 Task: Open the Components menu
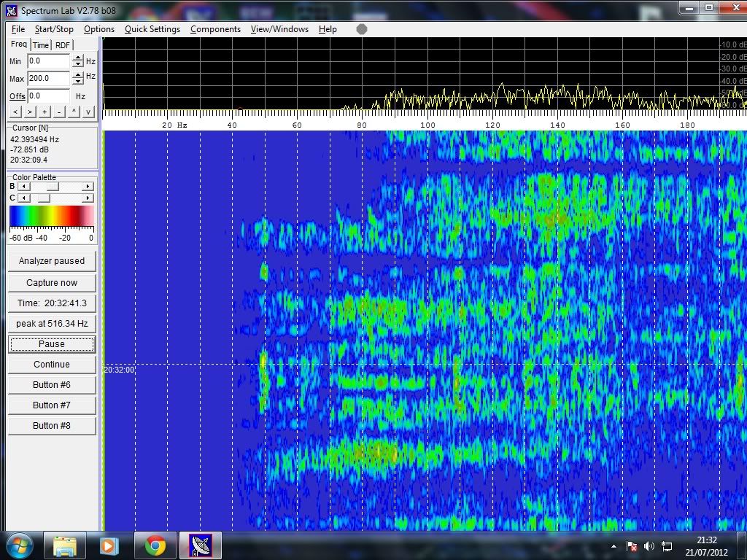[x=215, y=29]
